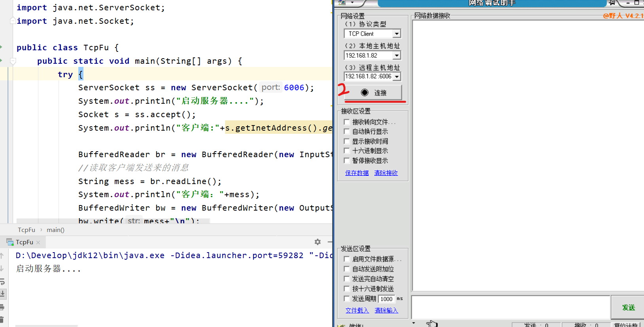This screenshot has width=644, height=327.
Task: Enable 自动发送附加位 checkbox
Action: pyautogui.click(x=347, y=269)
